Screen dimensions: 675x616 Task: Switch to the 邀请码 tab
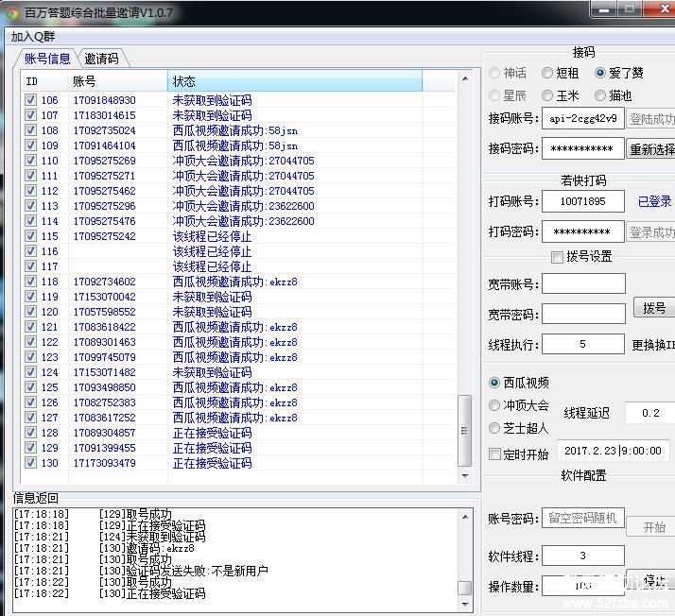102,59
